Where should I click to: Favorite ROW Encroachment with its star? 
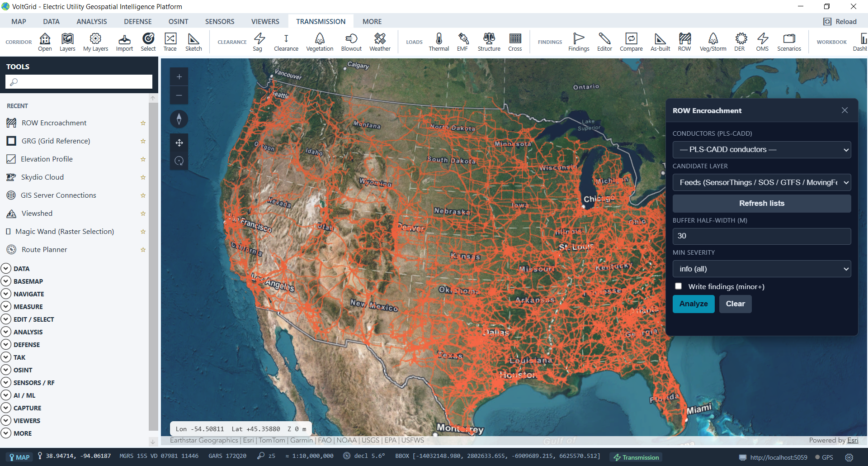pyautogui.click(x=143, y=123)
